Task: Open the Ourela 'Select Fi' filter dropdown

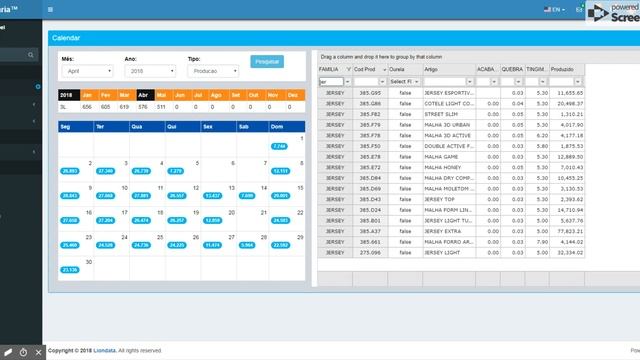Action: [404, 82]
